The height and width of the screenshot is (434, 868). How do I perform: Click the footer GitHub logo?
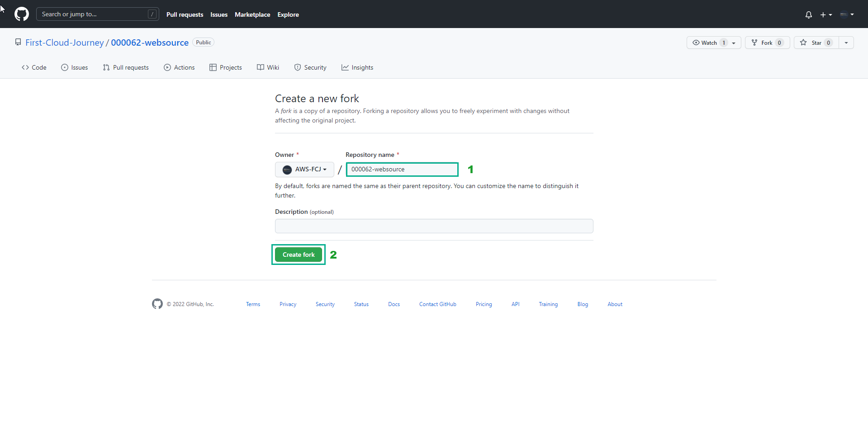click(x=157, y=304)
